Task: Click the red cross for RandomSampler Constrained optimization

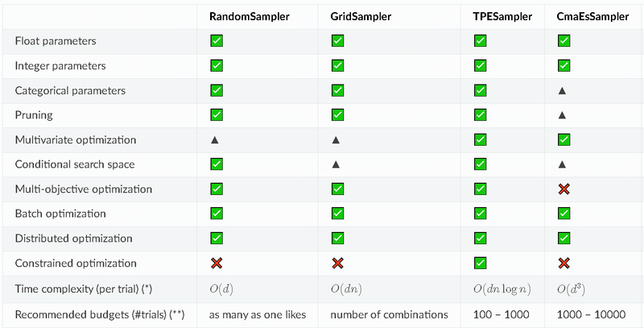Action: pyautogui.click(x=216, y=263)
